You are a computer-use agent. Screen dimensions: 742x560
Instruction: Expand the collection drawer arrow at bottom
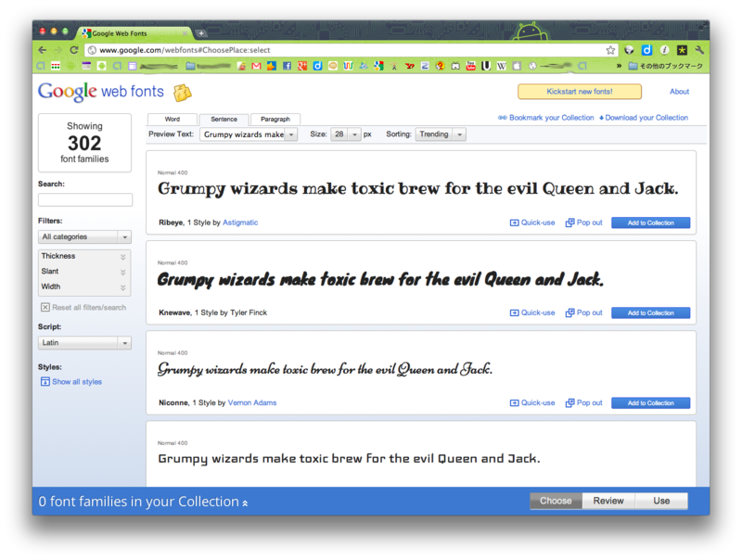click(x=245, y=503)
